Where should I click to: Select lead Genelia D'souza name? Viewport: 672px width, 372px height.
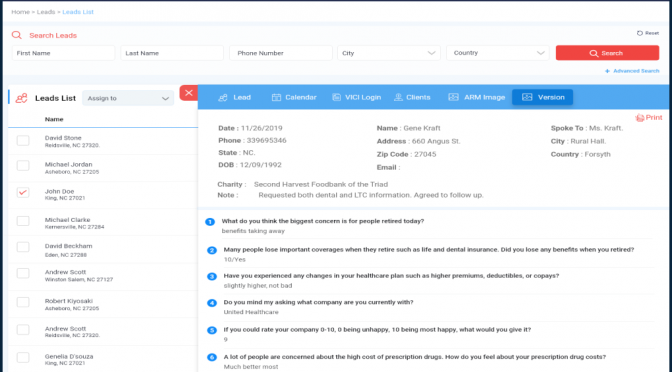coord(69,357)
